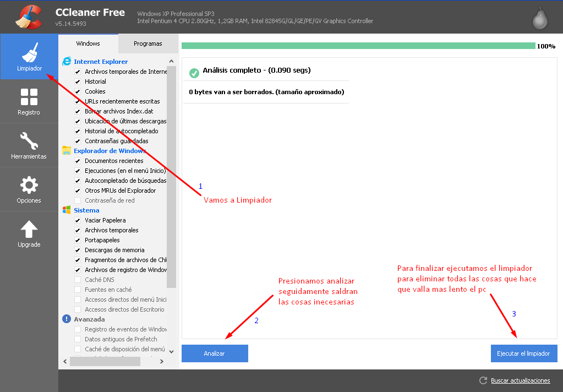The height and width of the screenshot is (392, 563).
Task: Click the Analizar button
Action: tap(215, 353)
